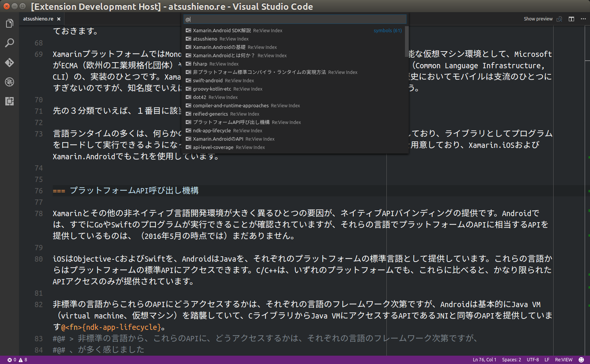Viewport: 590px width, 364px height.
Task: Click the warnings count 8 in status bar
Action: click(23, 360)
